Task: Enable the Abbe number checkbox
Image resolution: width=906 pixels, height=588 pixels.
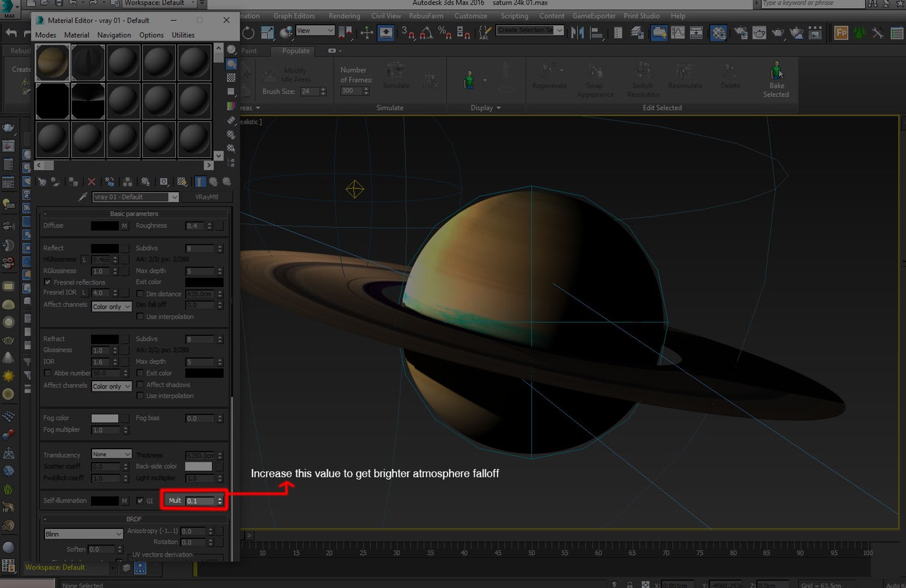Action: [x=48, y=373]
